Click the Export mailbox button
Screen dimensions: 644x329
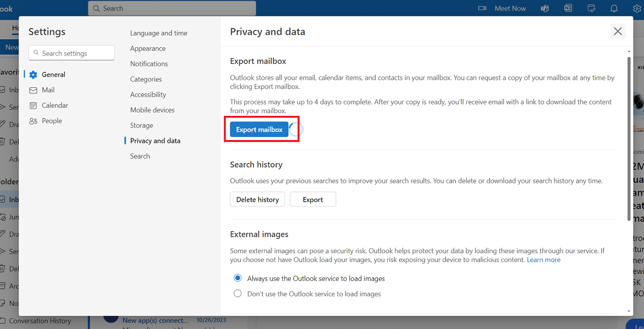(259, 130)
